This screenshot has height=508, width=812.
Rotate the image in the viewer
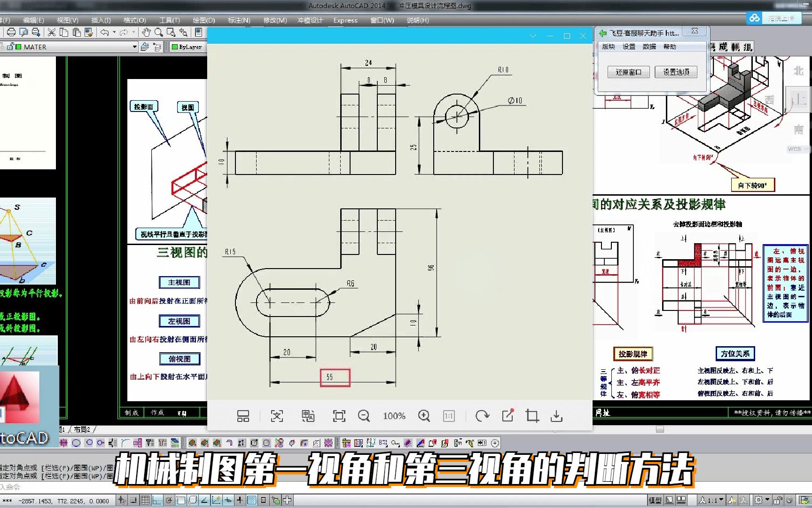point(482,416)
